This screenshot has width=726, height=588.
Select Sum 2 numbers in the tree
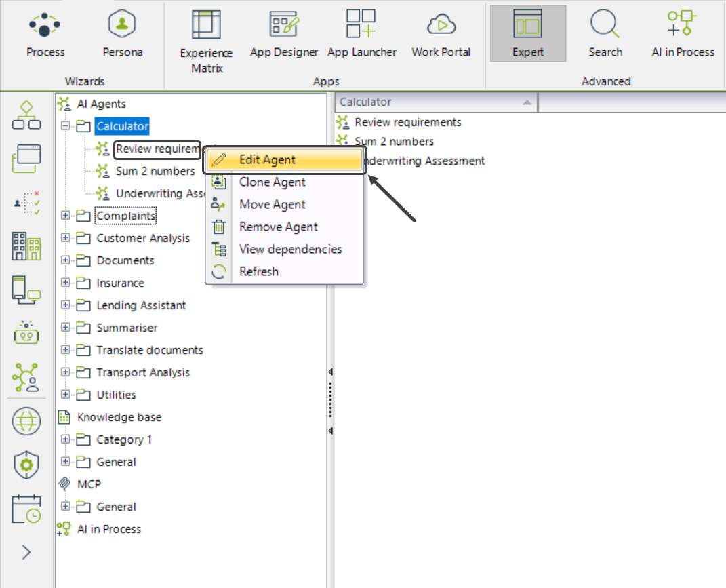(155, 171)
